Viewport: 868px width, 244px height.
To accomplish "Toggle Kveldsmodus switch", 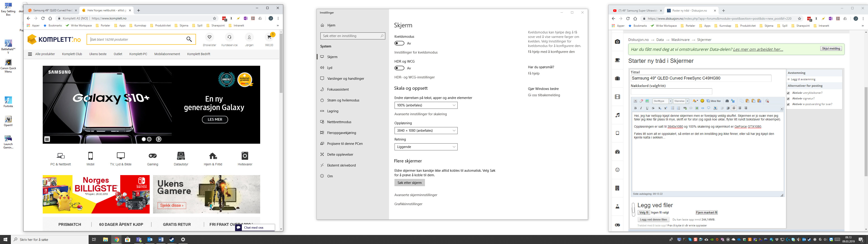I will [x=399, y=43].
